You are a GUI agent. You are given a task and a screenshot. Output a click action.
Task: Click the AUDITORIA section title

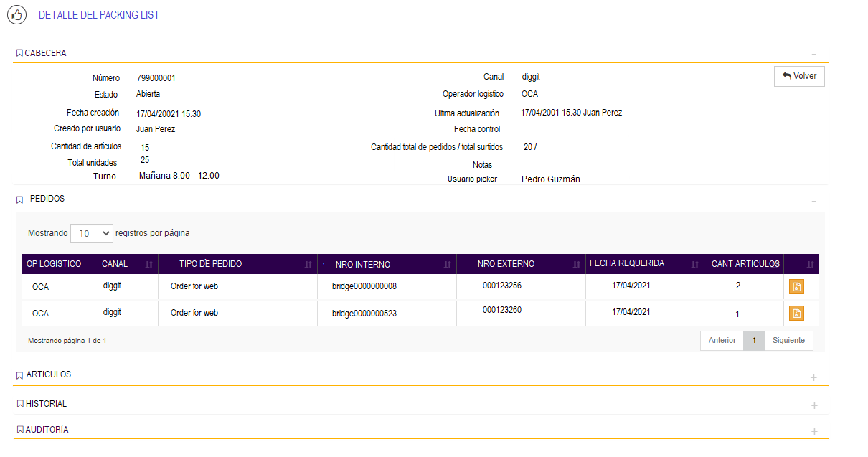pos(47,430)
